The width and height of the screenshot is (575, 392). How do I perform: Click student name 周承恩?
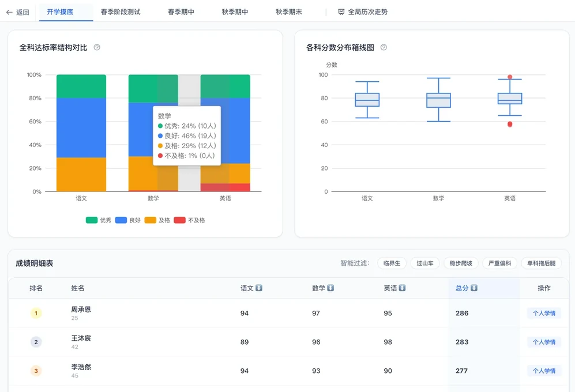pos(81,309)
